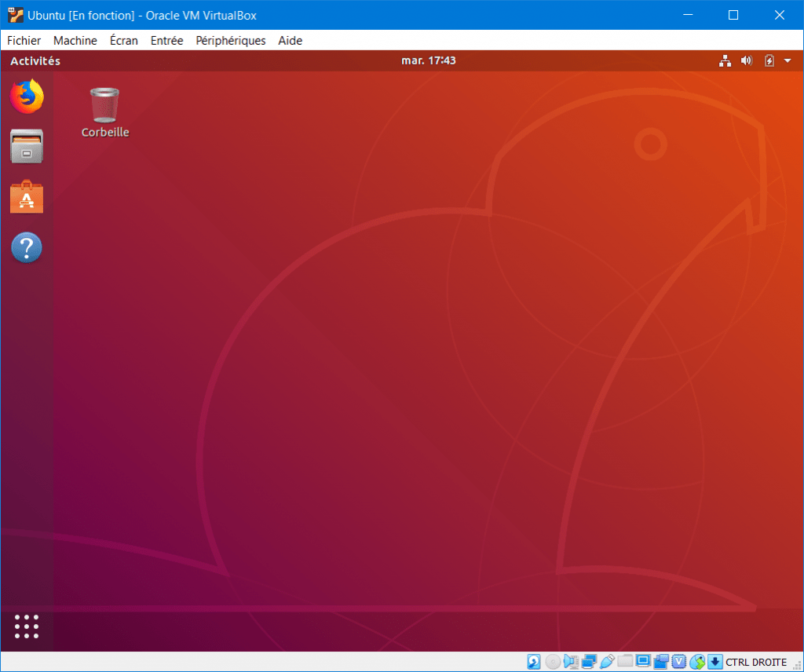
Task: Click the keyboard capture arrow icon
Action: [x=714, y=662]
